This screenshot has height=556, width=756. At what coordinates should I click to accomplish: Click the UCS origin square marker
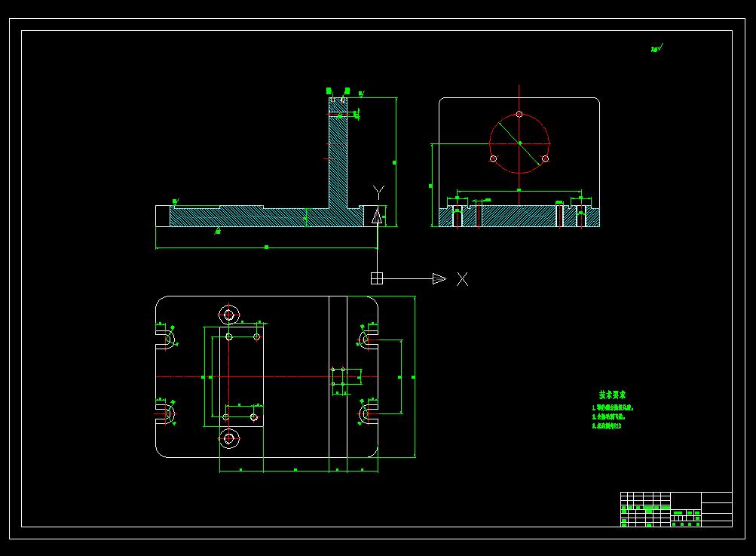click(377, 278)
